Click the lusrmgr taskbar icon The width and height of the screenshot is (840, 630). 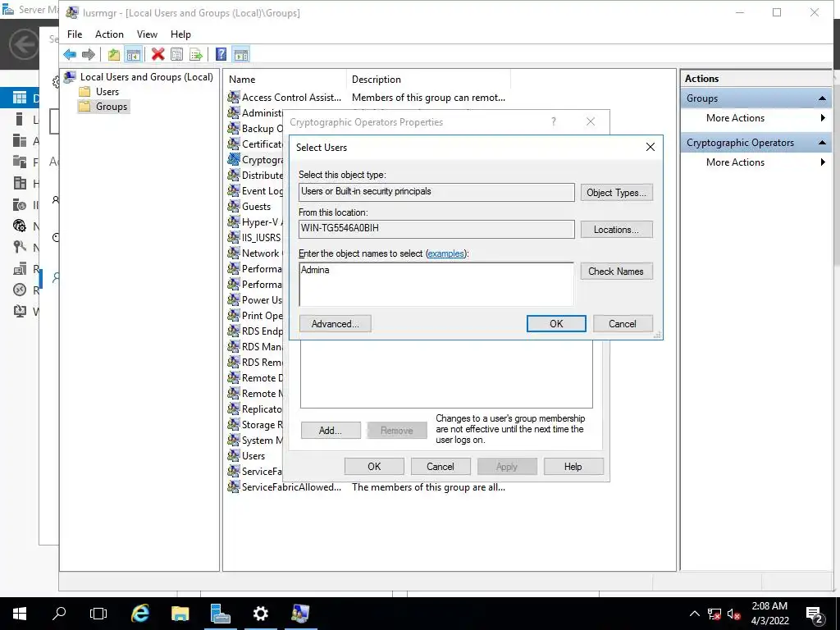[300, 614]
